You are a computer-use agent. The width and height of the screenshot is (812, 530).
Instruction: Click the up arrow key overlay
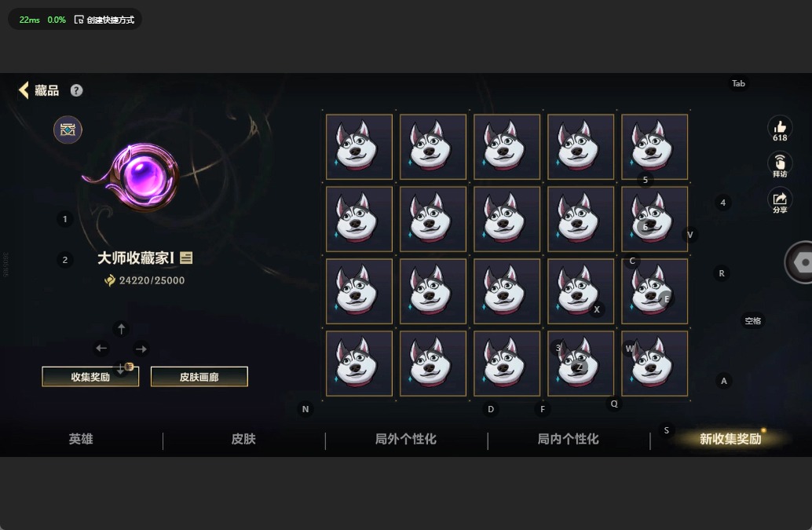(121, 329)
